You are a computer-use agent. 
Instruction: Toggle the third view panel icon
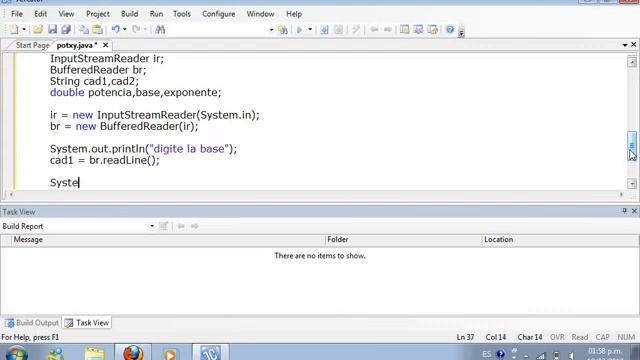[x=433, y=29]
